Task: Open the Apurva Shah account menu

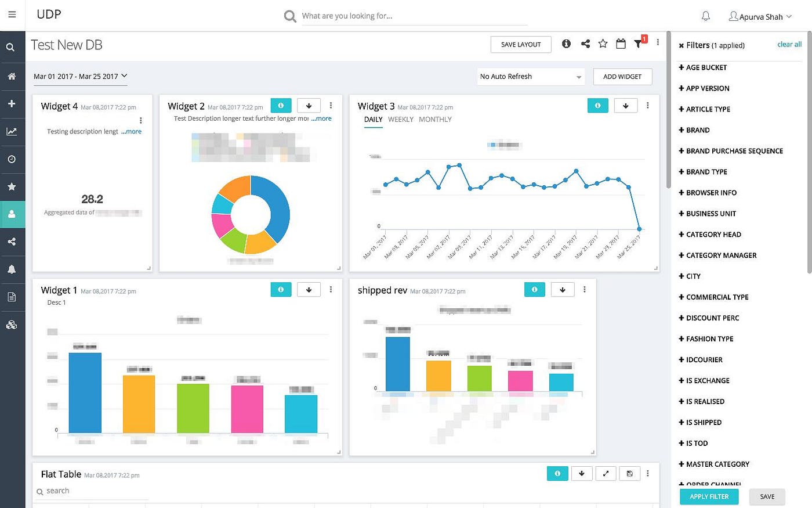Action: point(760,16)
